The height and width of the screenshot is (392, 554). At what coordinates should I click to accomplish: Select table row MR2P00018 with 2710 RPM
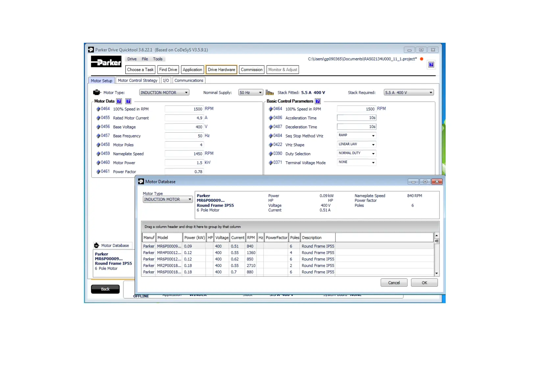[x=288, y=266]
